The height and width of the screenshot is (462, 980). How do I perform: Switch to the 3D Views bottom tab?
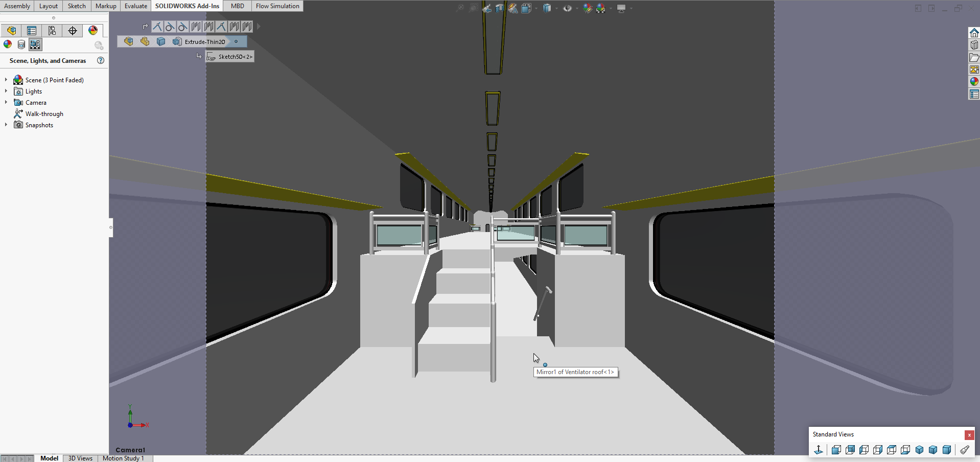point(80,458)
